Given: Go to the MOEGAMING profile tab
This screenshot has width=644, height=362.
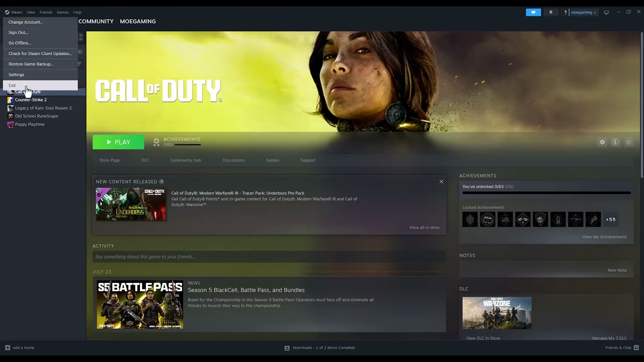Looking at the screenshot, I should (138, 21).
